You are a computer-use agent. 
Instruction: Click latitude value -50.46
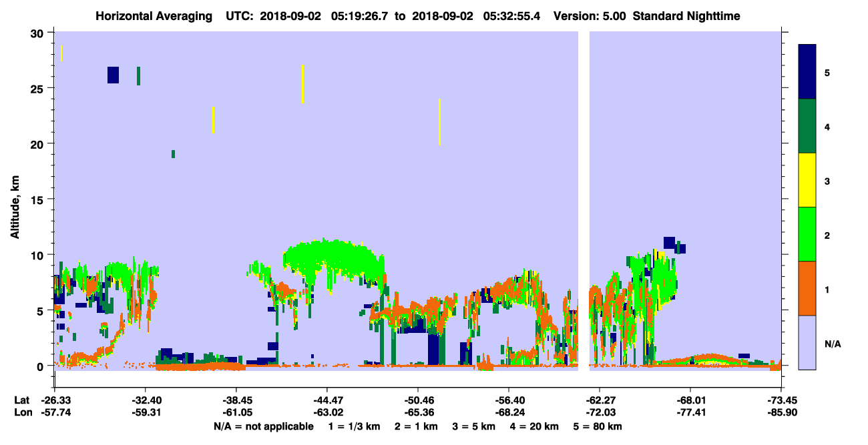coord(418,400)
